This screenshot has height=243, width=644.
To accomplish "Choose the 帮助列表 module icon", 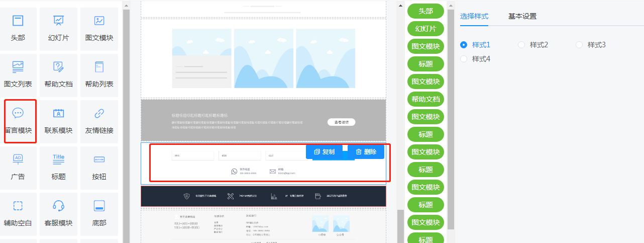I will [x=99, y=67].
